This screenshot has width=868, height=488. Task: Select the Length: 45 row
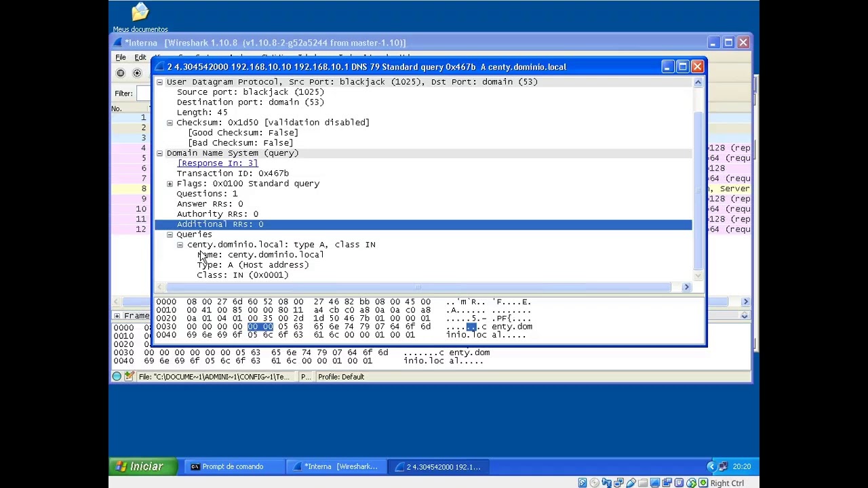(x=202, y=113)
